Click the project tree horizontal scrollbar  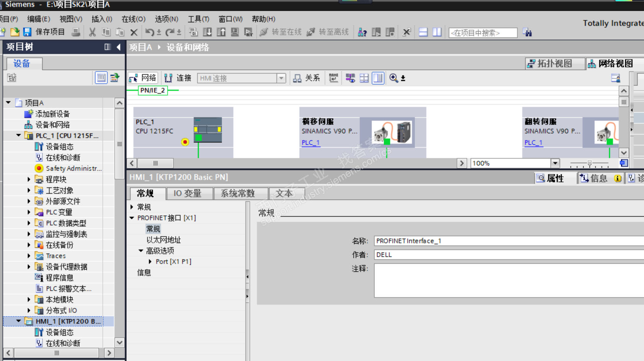[57, 353]
